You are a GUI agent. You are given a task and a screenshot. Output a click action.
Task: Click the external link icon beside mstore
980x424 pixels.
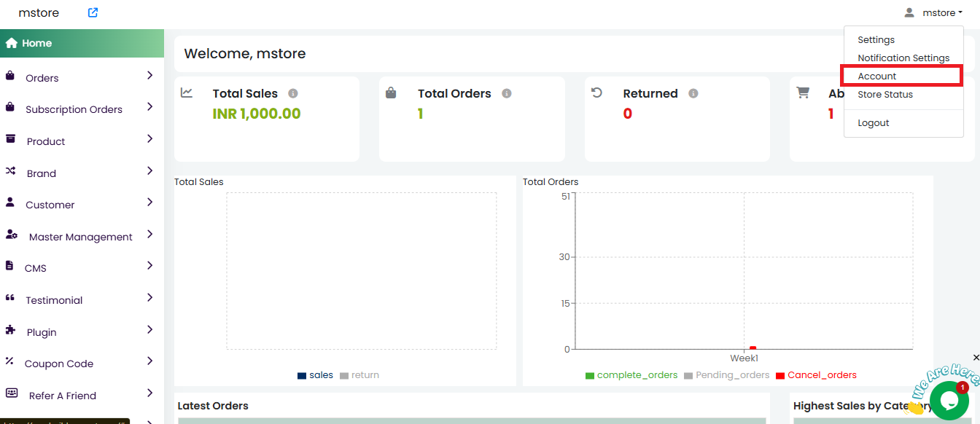(x=93, y=12)
